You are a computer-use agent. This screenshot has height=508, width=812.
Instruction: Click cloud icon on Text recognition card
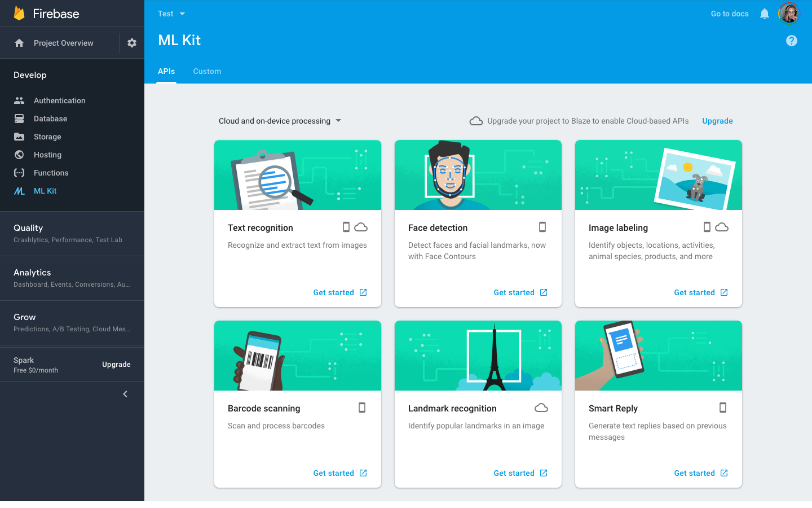pos(361,227)
